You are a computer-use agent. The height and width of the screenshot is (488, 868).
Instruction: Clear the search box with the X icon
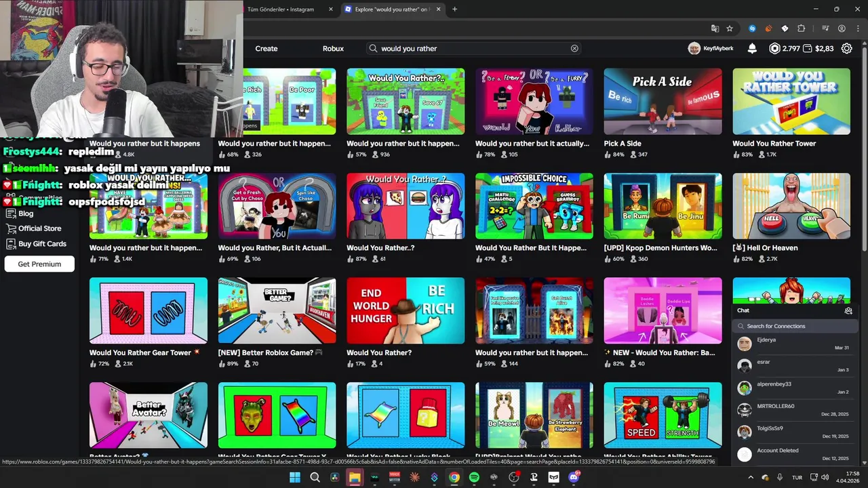coord(574,48)
